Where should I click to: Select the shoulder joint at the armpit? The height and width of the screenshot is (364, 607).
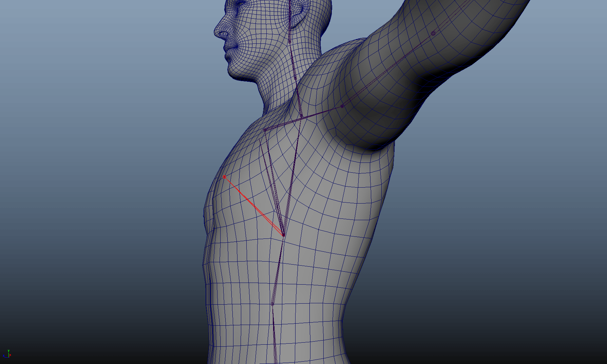pyautogui.click(x=342, y=106)
